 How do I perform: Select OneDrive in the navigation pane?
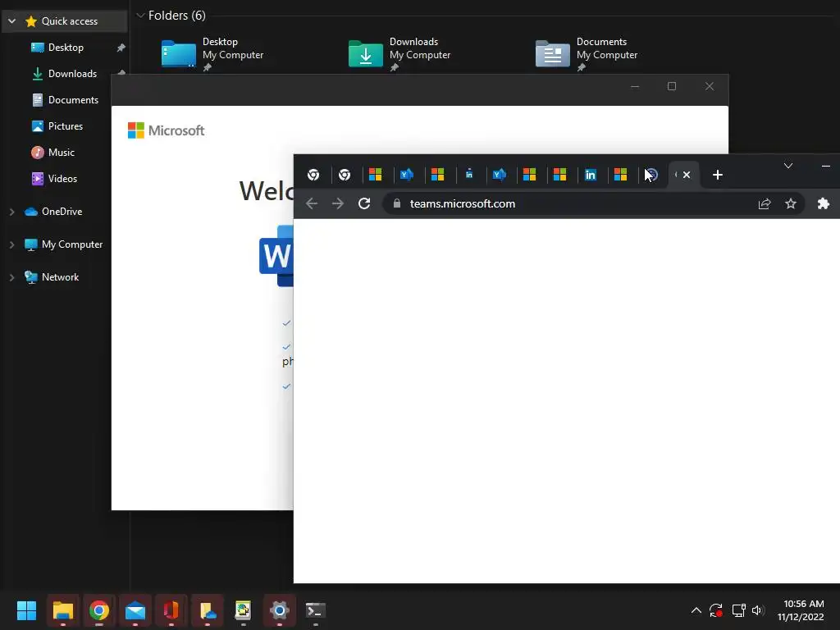(x=62, y=212)
